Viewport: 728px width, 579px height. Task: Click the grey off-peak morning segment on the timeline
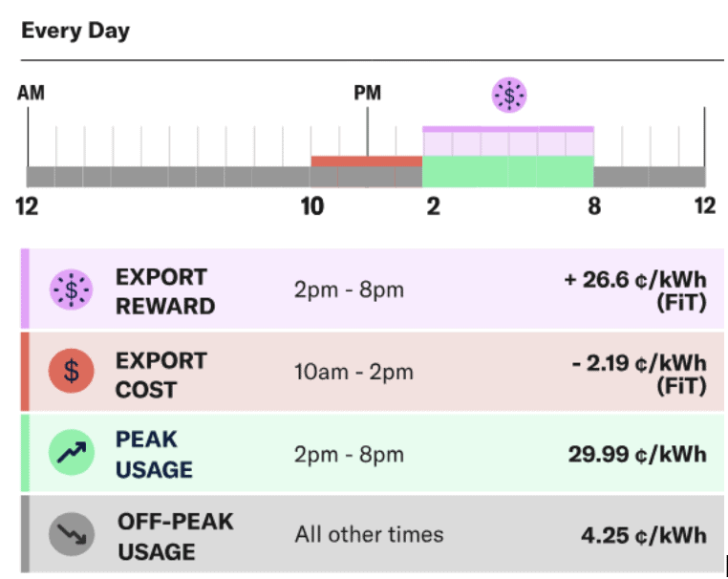click(168, 177)
